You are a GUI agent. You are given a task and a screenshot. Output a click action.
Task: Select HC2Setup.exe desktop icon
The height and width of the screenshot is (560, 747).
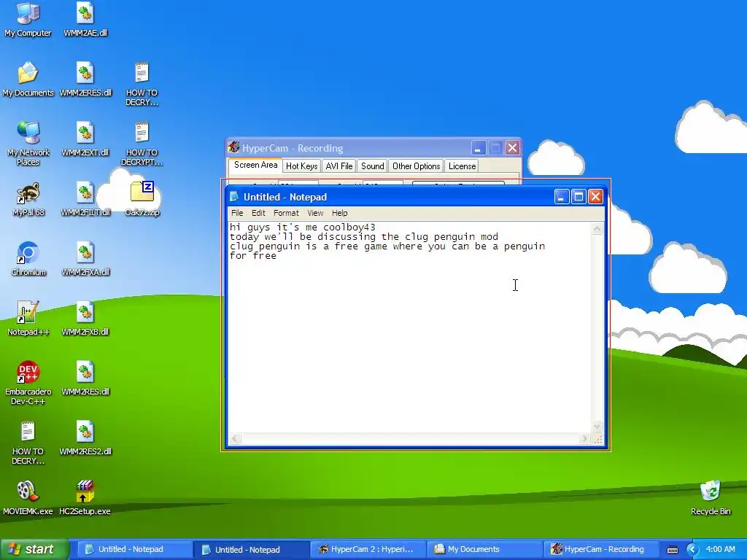click(85, 497)
